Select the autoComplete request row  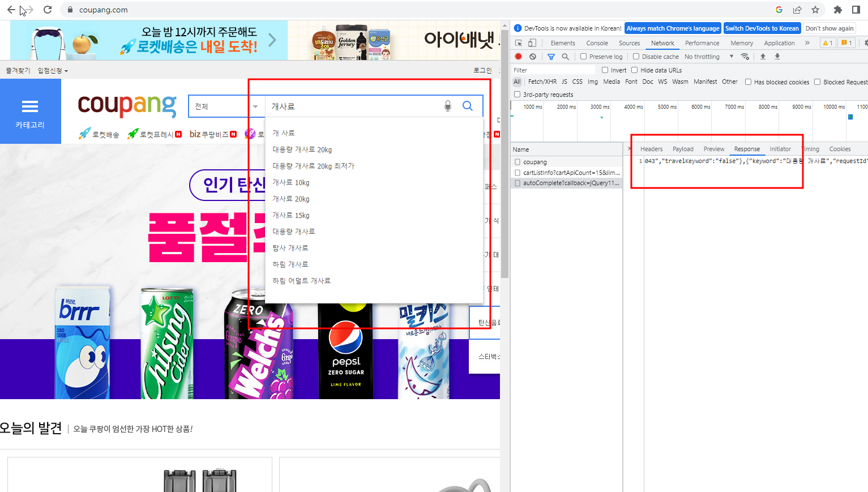(566, 183)
